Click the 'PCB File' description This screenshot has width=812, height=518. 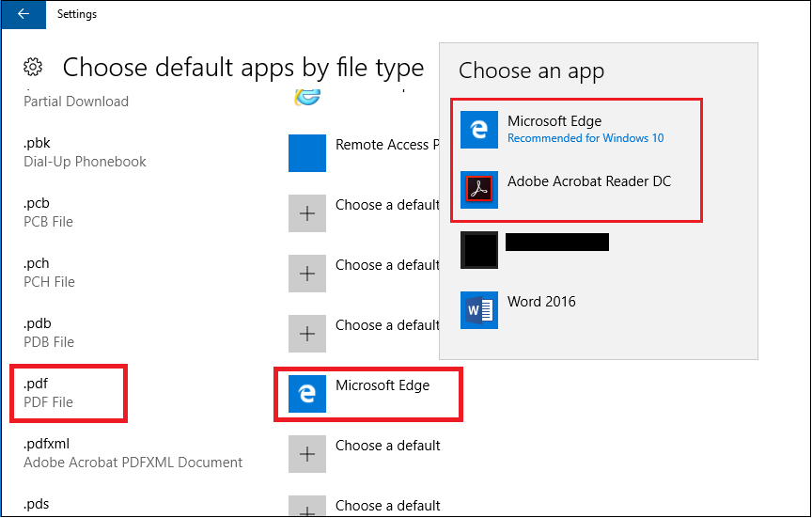(48, 222)
